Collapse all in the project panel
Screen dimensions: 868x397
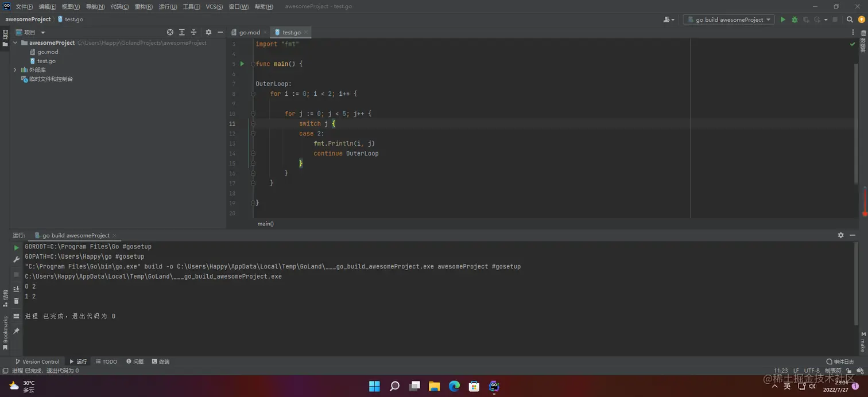[193, 32]
